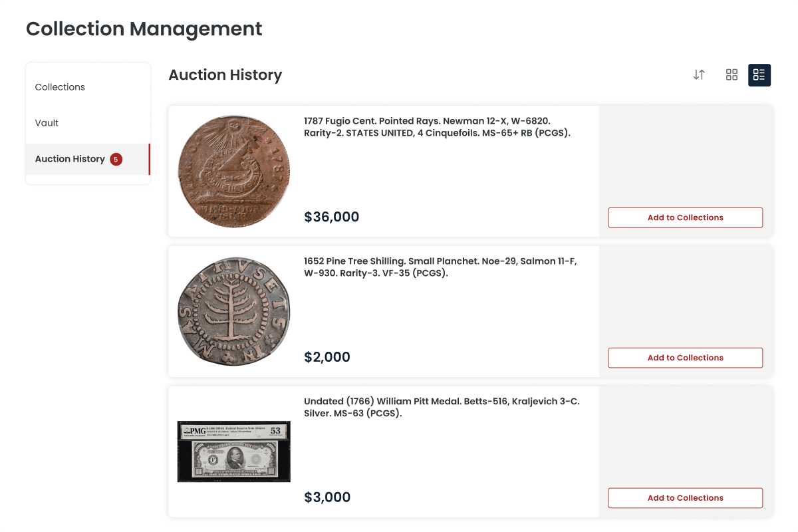Click the $2,000 price

tap(327, 357)
